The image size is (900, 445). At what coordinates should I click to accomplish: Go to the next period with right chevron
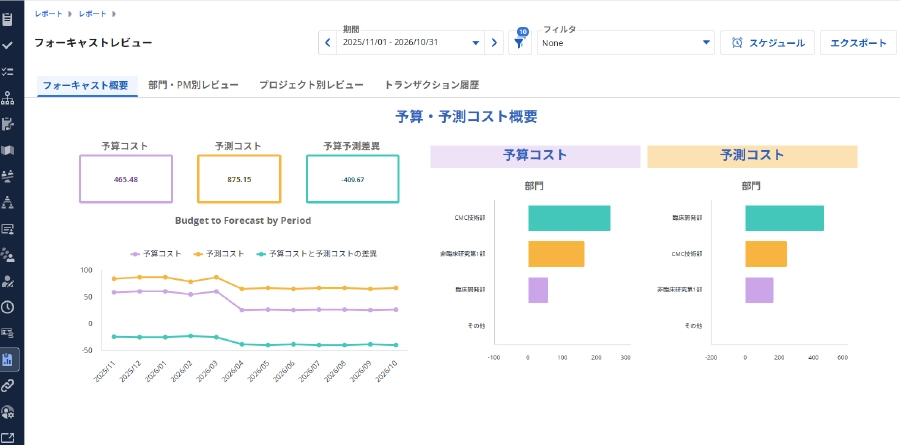pos(494,43)
